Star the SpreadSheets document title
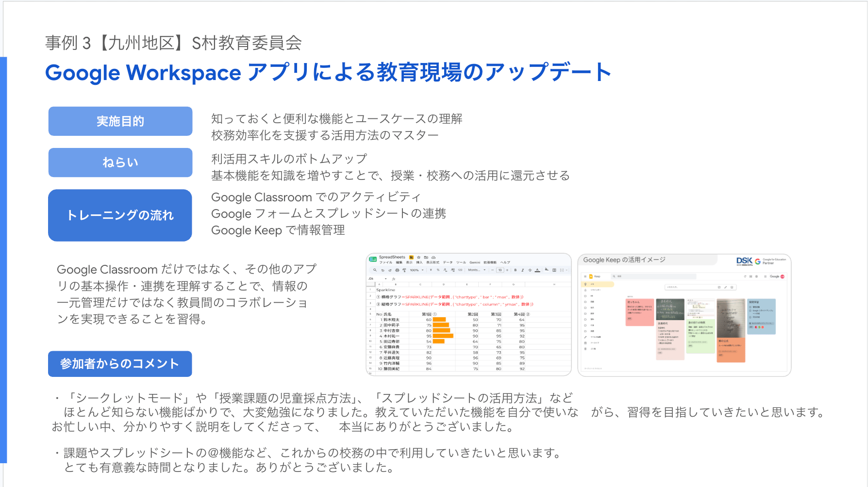This screenshot has height=487, width=868. point(418,257)
